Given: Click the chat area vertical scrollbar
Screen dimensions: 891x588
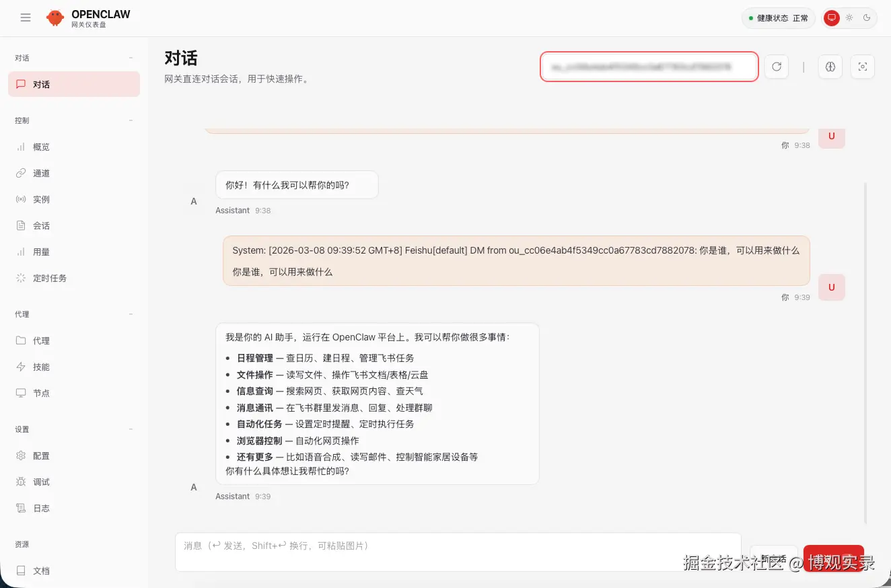Looking at the screenshot, I should click(865, 353).
